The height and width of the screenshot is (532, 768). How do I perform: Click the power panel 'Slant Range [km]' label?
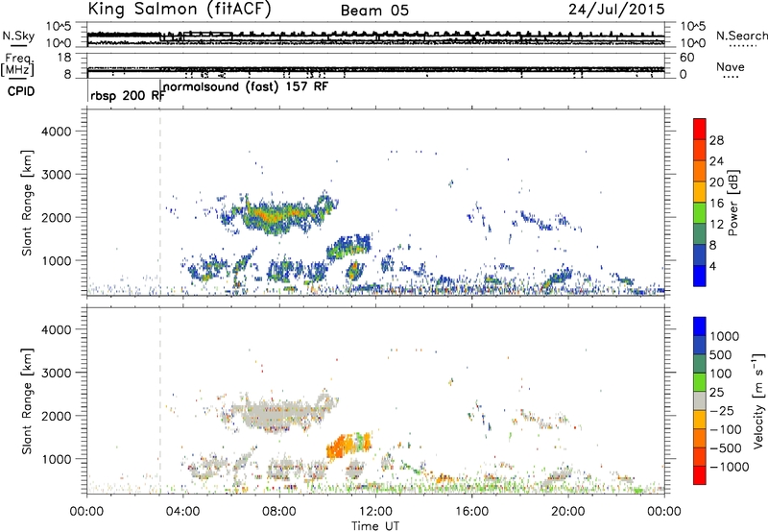pyautogui.click(x=27, y=203)
